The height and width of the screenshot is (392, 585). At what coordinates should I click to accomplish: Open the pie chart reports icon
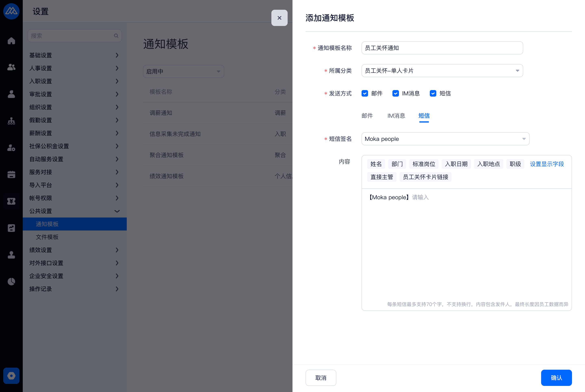11,281
